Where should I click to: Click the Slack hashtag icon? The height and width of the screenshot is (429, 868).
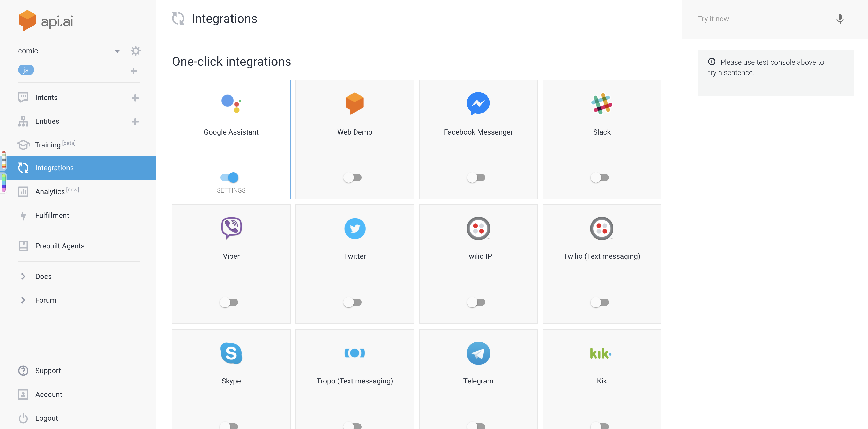tap(601, 103)
